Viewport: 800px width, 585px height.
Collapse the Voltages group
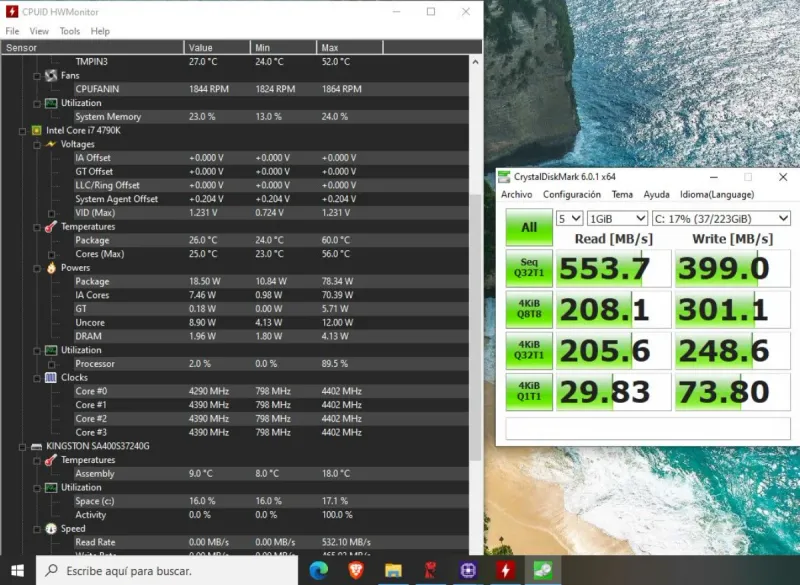(x=37, y=145)
